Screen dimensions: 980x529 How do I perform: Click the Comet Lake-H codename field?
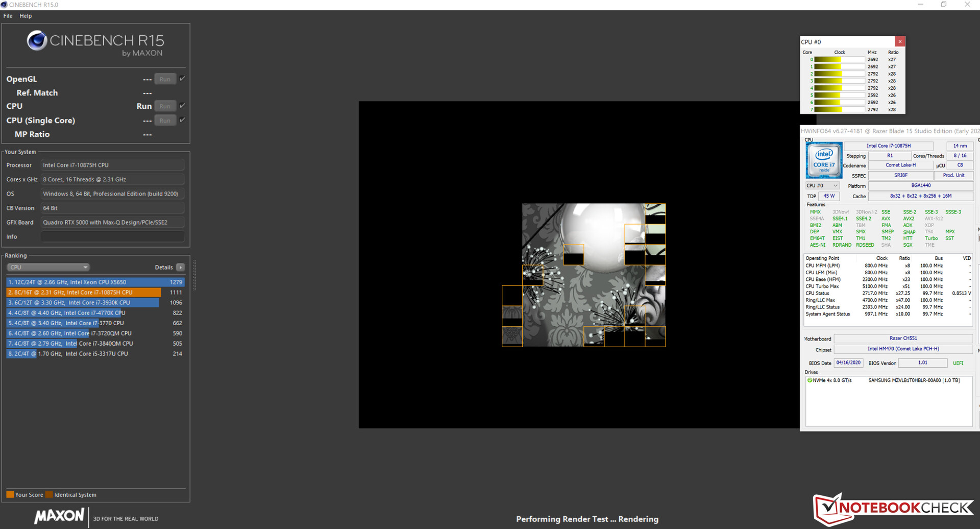(901, 165)
